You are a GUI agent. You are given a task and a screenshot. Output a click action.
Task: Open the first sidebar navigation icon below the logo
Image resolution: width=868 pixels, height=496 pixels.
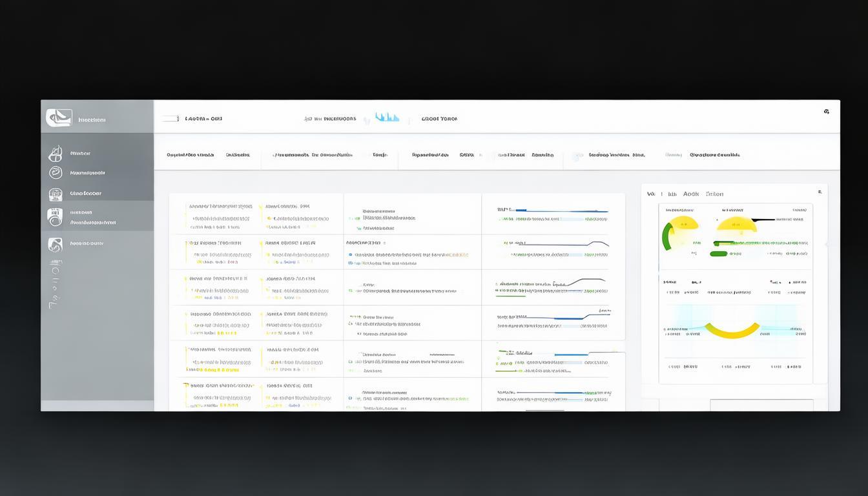coord(56,154)
